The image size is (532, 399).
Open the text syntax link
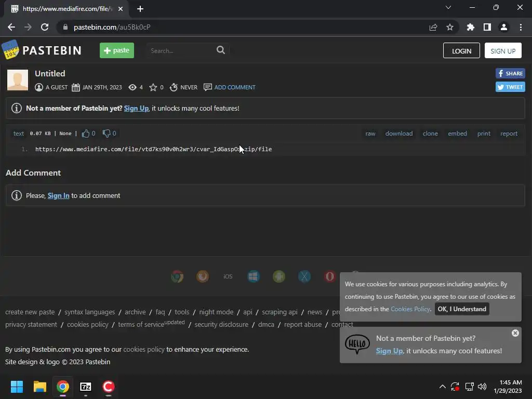[x=19, y=134]
